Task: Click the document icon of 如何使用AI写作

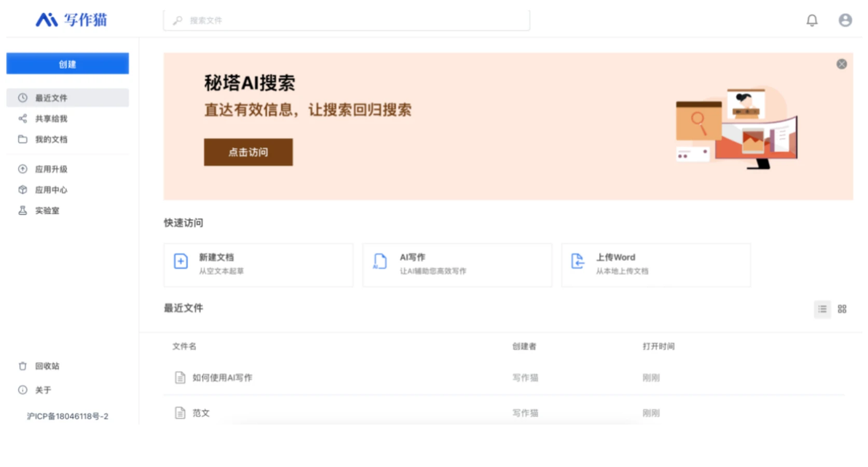Action: tap(180, 378)
